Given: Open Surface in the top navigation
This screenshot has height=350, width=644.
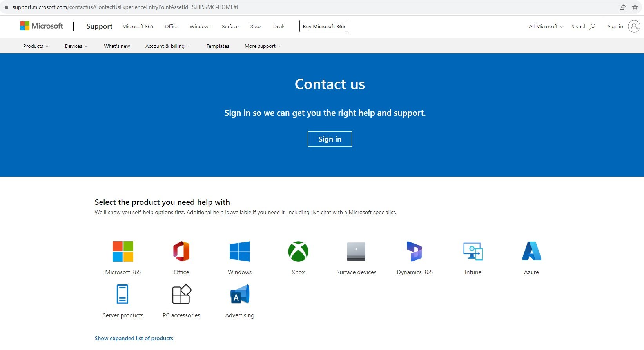Looking at the screenshot, I should point(230,26).
